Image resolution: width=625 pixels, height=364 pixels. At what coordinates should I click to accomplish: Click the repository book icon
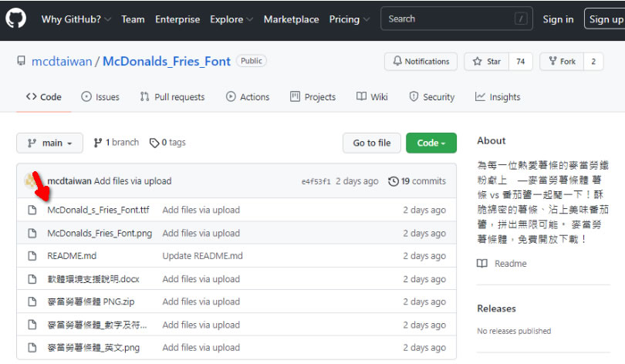[x=21, y=61]
